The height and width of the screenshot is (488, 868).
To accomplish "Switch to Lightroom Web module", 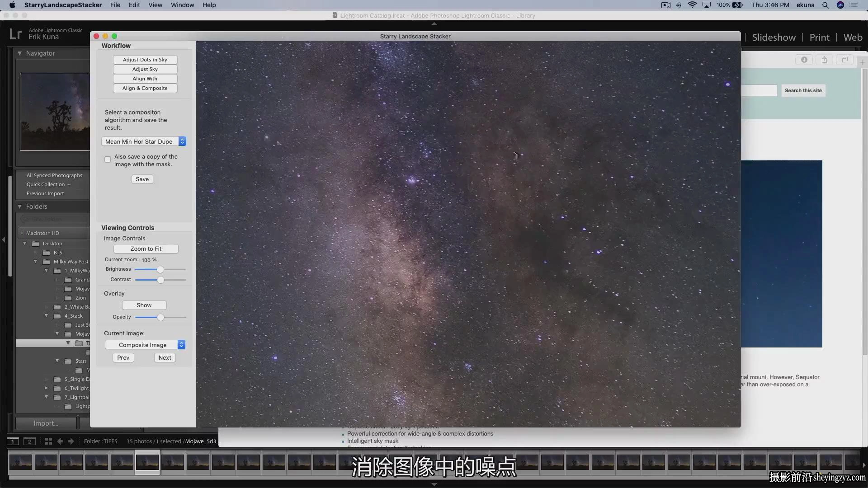I will pyautogui.click(x=853, y=38).
